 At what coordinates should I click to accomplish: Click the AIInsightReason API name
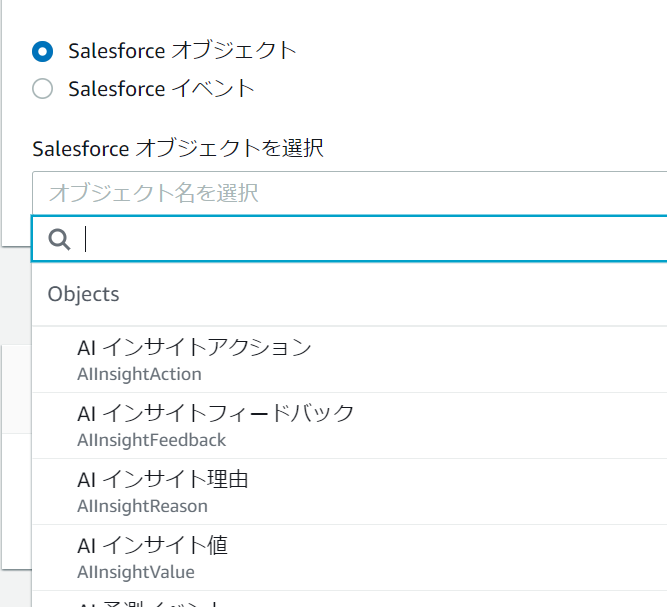point(142,506)
